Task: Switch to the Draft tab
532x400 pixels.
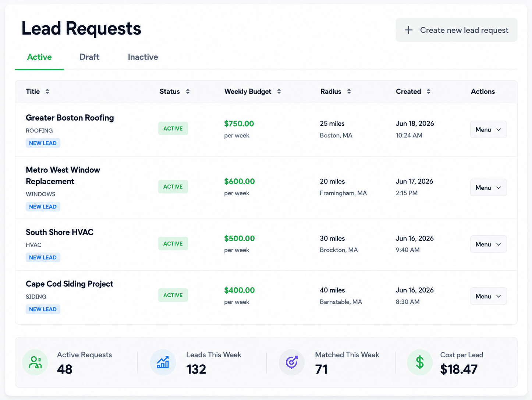Action: [89, 57]
